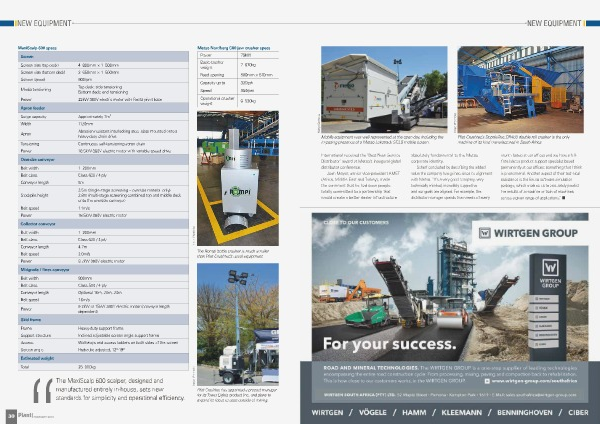The height and width of the screenshot is (424, 600).
Task: Click the MaxiScalp 600 scalper pull quote
Action: [x=120, y=389]
